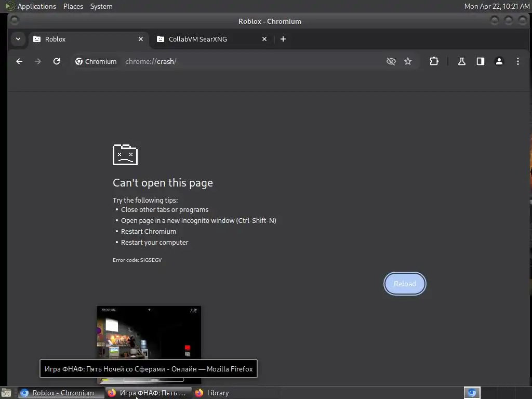Close the CollabVM SearXNG tab

tap(264, 39)
